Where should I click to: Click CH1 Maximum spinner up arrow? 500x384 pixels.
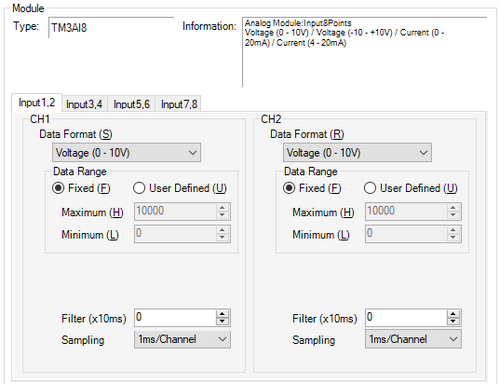(222, 208)
